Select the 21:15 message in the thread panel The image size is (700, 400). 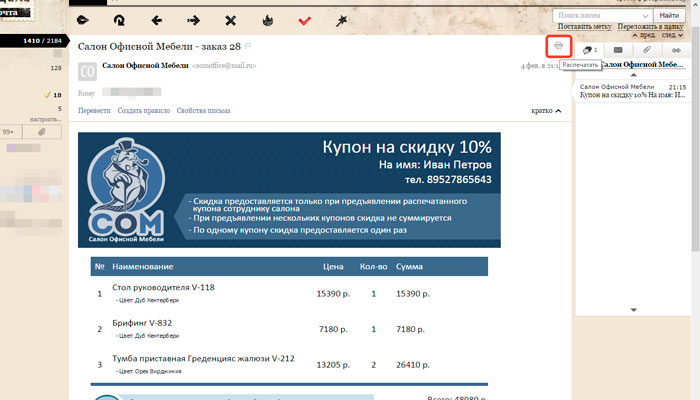coord(633,91)
